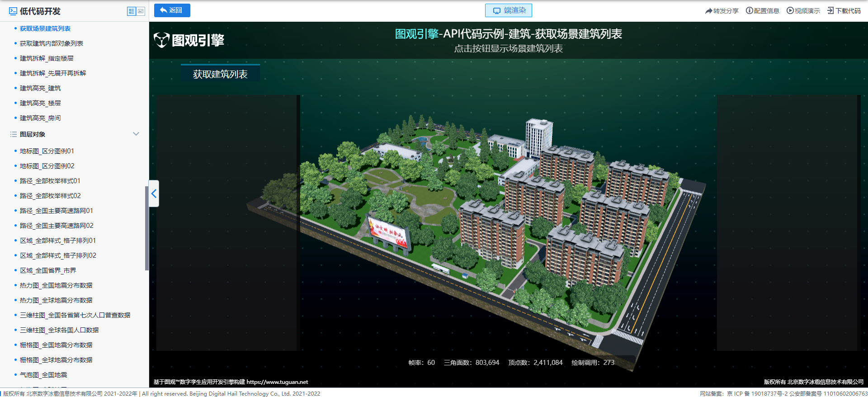The width and height of the screenshot is (868, 397).
Task: Select 获取场景建筑列表 example
Action: [x=45, y=28]
